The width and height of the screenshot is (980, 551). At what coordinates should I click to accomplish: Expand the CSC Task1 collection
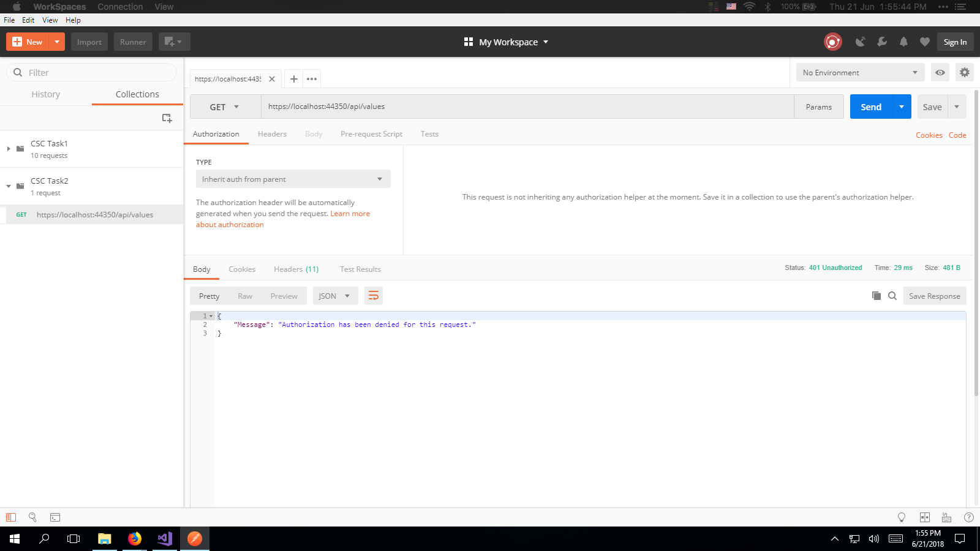pos(9,149)
